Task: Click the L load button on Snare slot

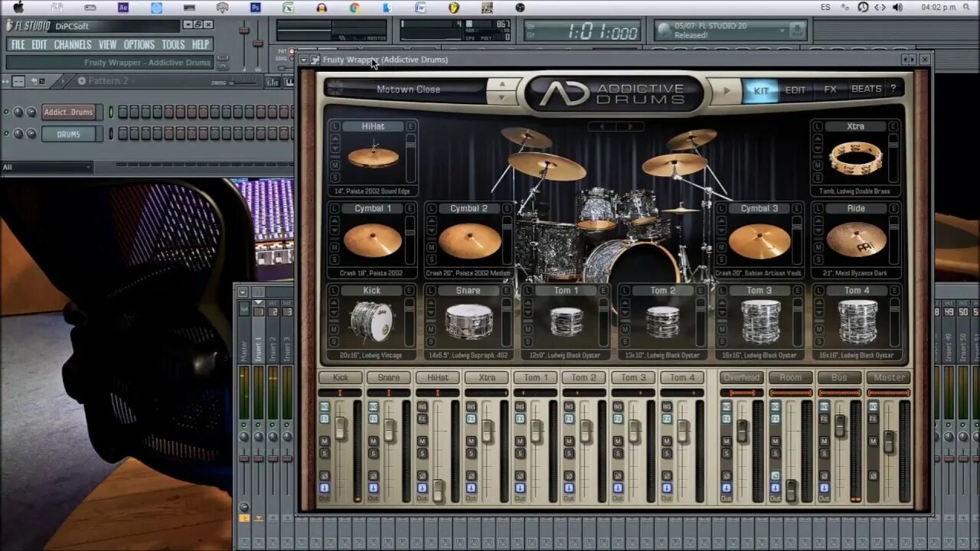Action: tap(432, 291)
